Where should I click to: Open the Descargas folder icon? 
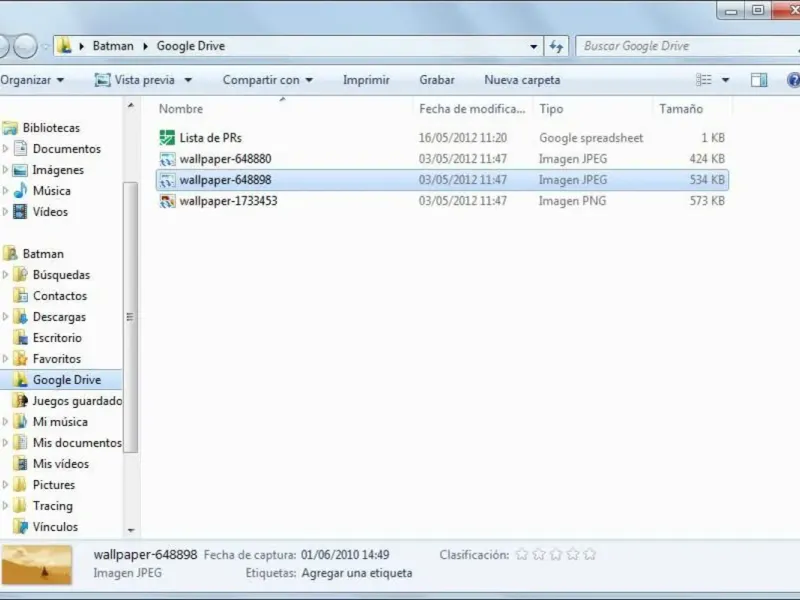pos(20,316)
